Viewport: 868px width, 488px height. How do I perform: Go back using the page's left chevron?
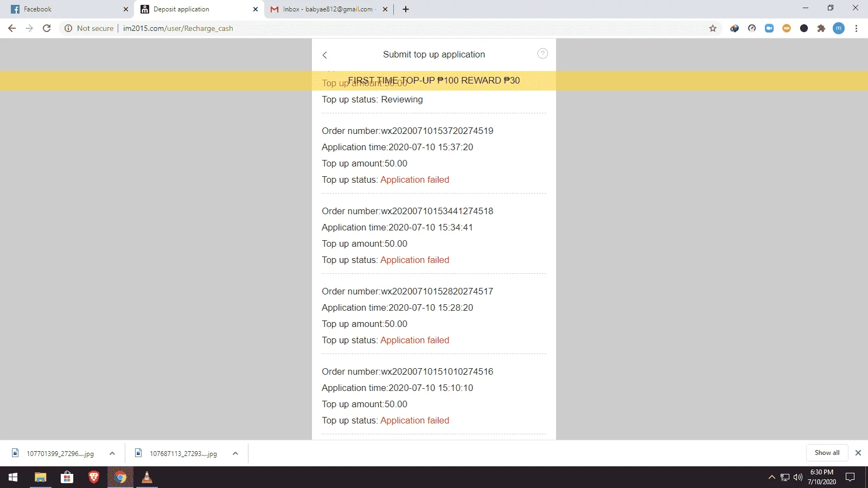point(324,55)
